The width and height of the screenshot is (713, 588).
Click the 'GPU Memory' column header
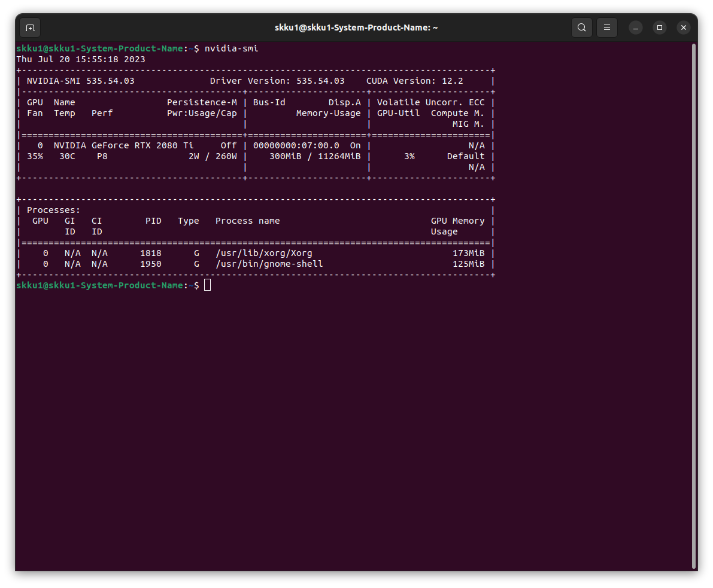[457, 221]
